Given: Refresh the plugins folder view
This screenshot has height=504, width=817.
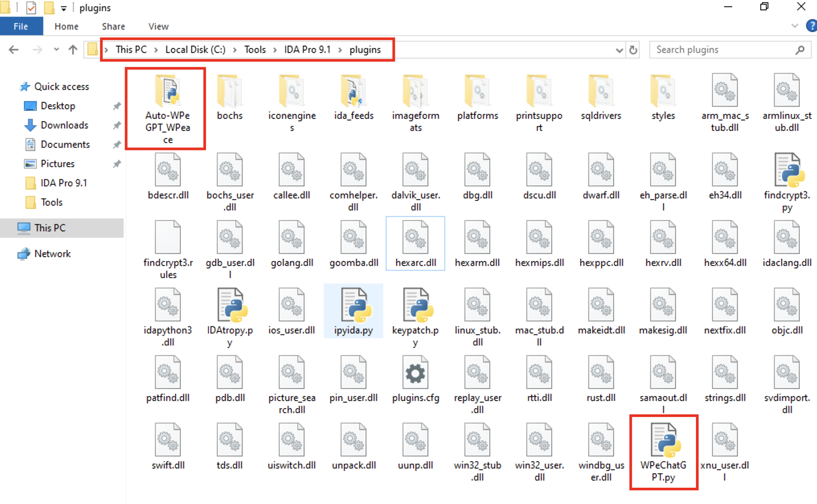Looking at the screenshot, I should point(633,50).
